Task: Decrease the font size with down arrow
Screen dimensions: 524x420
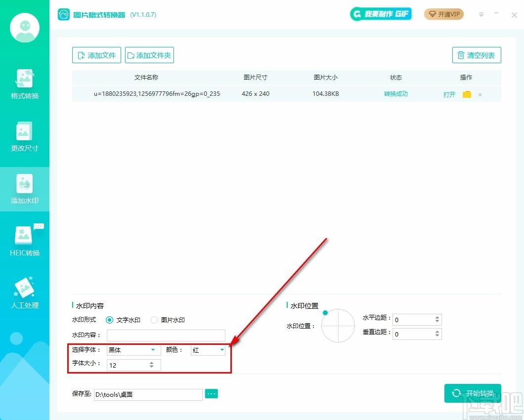Action: click(151, 367)
